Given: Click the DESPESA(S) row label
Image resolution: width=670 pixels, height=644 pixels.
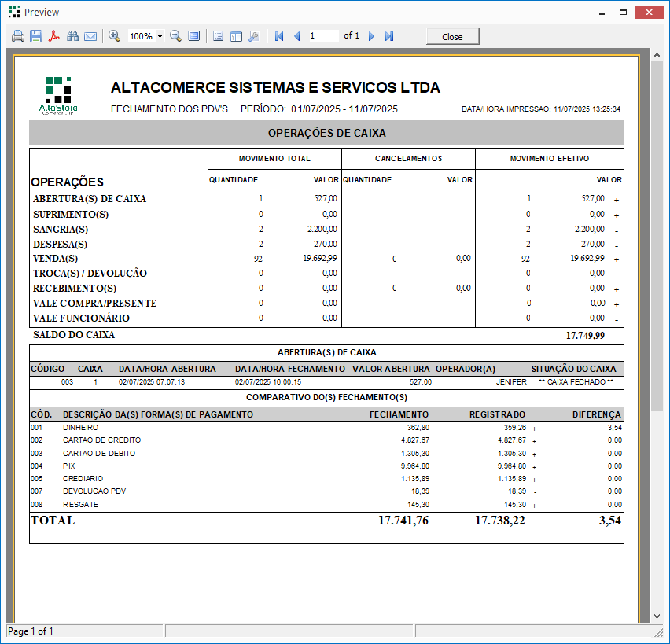Looking at the screenshot, I should pos(61,245).
